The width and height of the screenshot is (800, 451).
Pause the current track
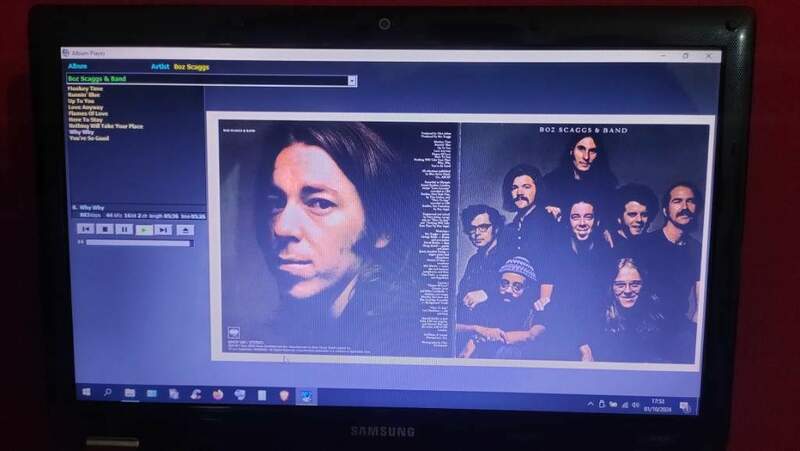(x=124, y=229)
